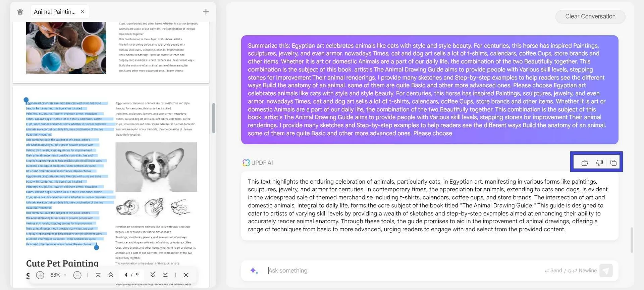Viewport: 644px width, 290px height.
Task: Zoom in the PDF page
Action: 40,275
